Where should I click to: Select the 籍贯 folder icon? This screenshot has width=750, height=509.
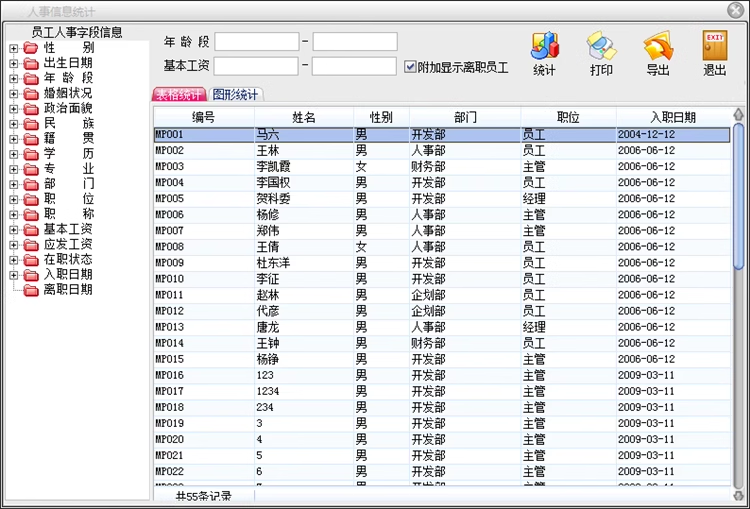[31, 139]
